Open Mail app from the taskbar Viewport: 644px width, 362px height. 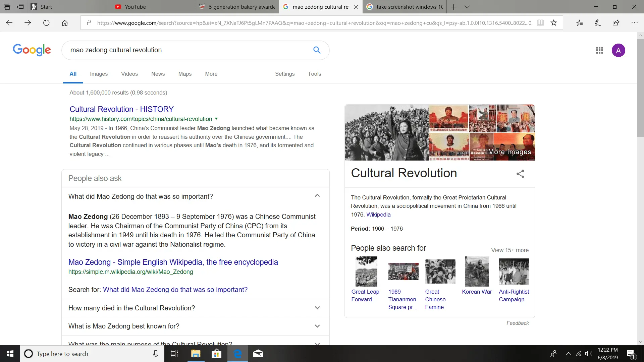[x=258, y=354]
